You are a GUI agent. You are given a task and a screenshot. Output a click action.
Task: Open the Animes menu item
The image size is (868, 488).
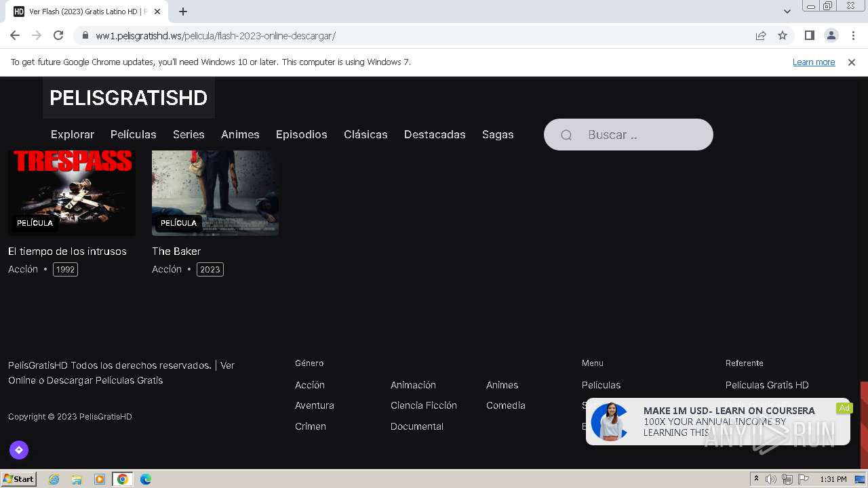point(240,134)
